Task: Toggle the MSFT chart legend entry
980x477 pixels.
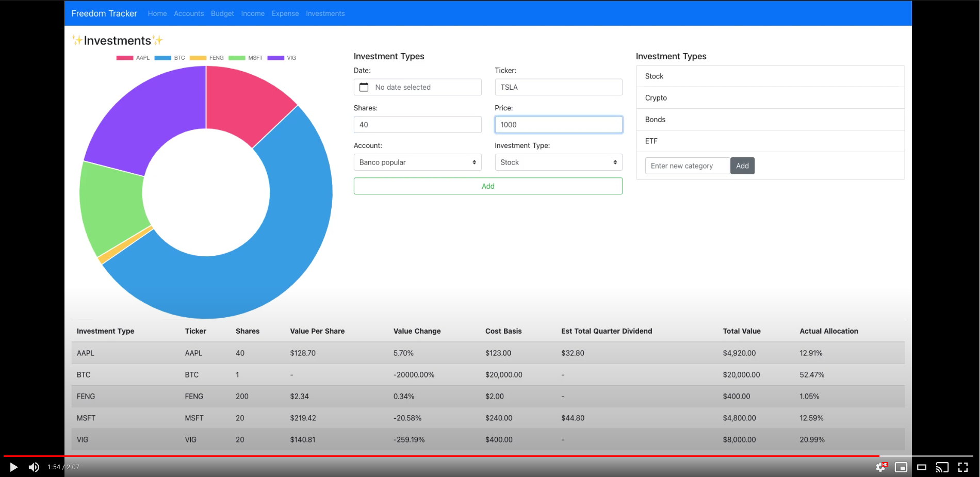Action: (x=246, y=58)
